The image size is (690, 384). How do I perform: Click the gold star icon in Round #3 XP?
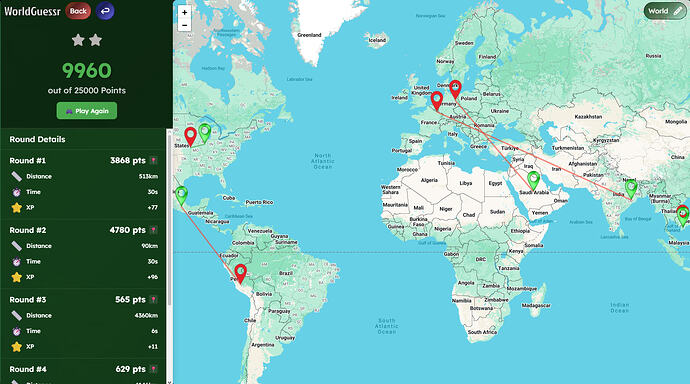click(17, 347)
